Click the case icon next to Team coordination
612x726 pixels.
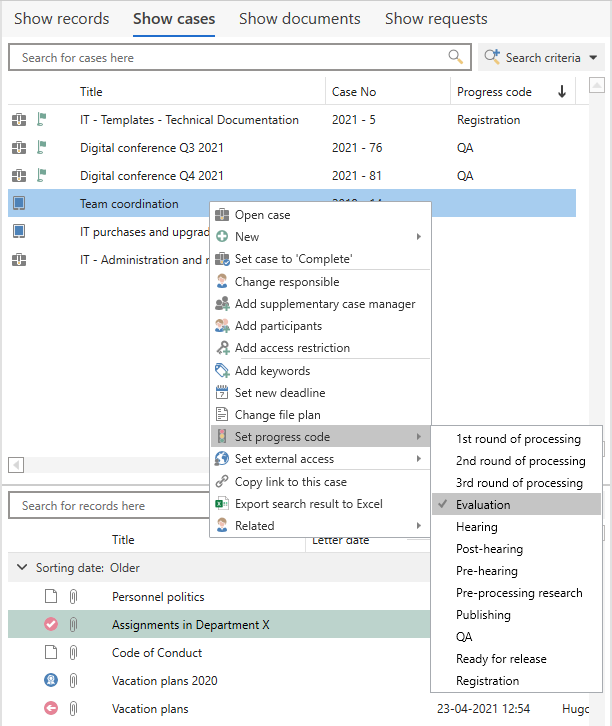[x=19, y=204]
